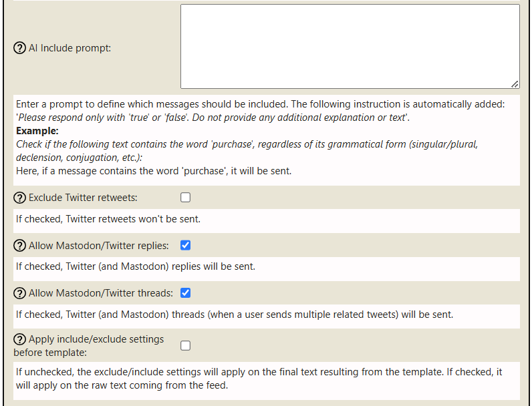Viewport: 532px width, 406px height.
Task: Open help for Exclude Twitter retweets
Action: (x=20, y=198)
